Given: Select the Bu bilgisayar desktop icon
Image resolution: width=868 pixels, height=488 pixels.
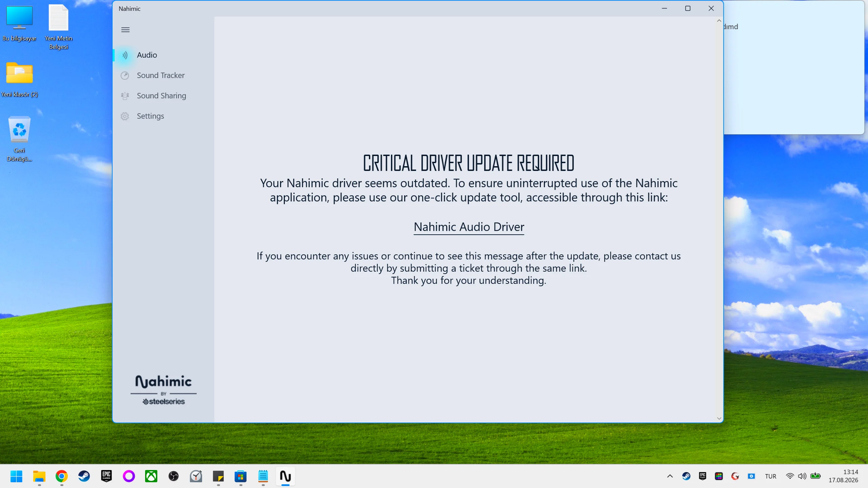Looking at the screenshot, I should coord(19,23).
